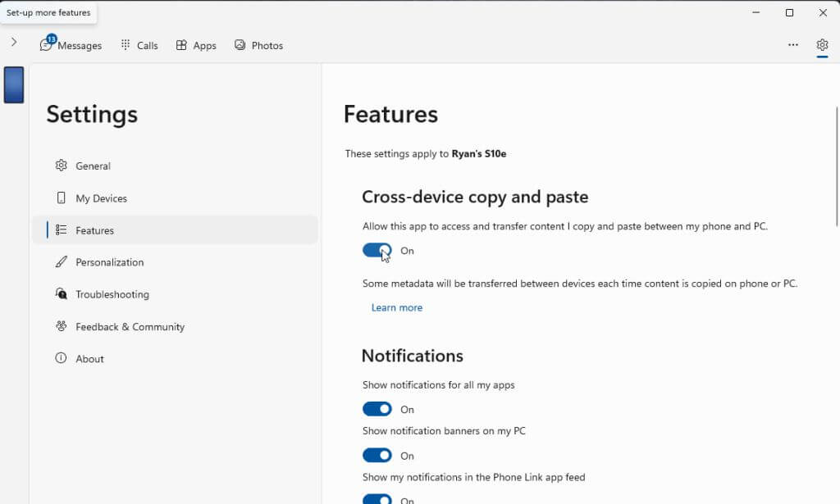Screen dimensions: 840x504
Task: Expand the collapsed phone panel chevron
Action: (x=14, y=42)
